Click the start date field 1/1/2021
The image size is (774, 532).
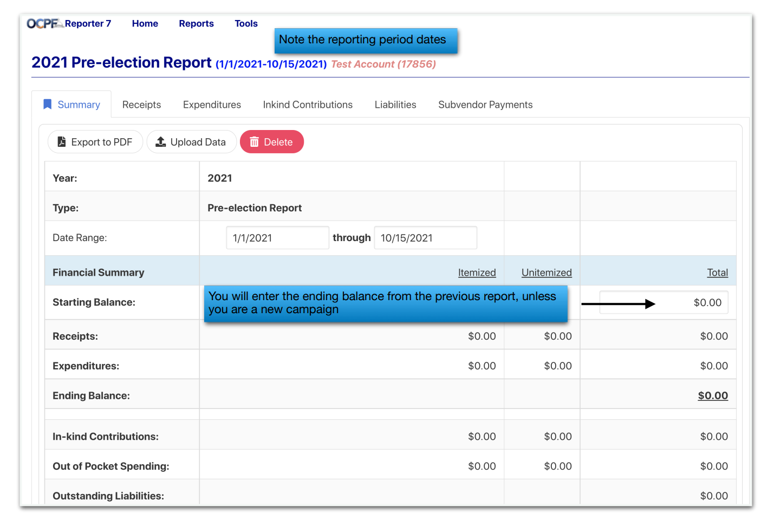coord(277,238)
